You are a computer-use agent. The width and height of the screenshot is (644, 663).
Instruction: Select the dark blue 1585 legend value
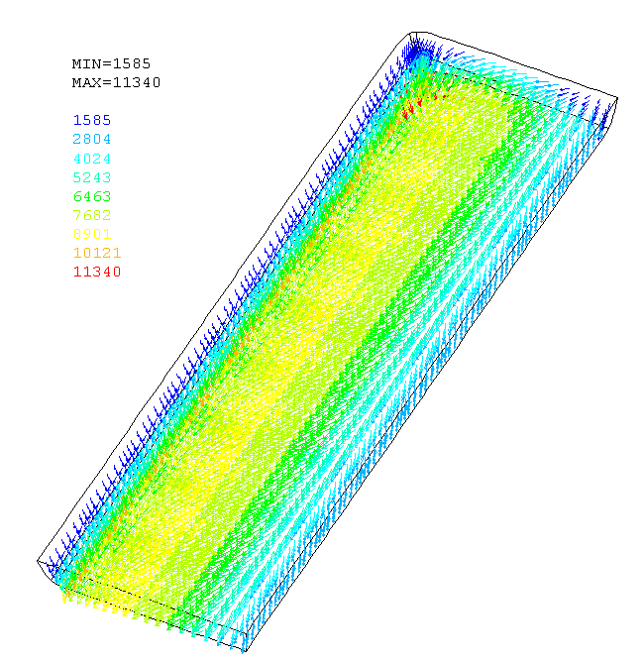91,120
